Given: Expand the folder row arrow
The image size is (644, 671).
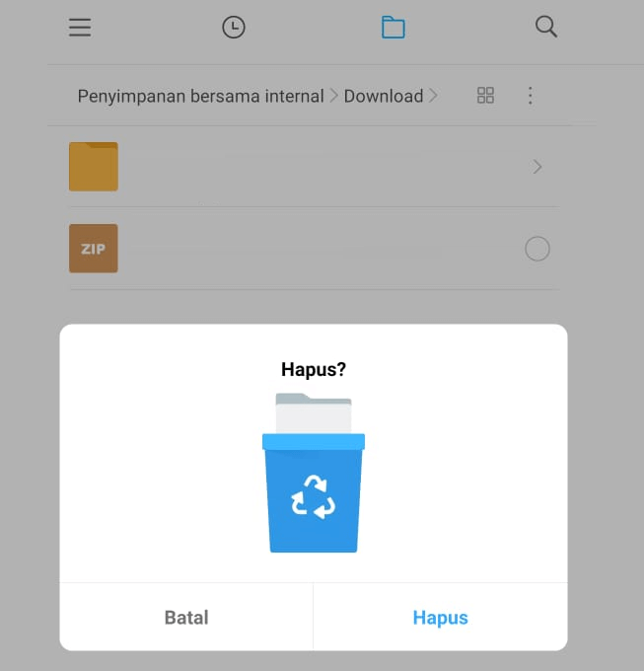Looking at the screenshot, I should pyautogui.click(x=537, y=167).
